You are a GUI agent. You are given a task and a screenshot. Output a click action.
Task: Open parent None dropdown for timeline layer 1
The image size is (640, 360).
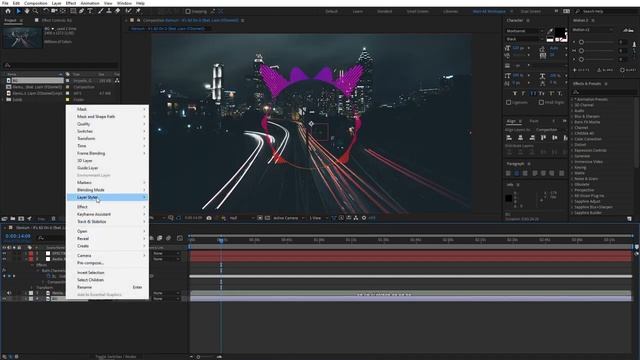click(x=167, y=253)
